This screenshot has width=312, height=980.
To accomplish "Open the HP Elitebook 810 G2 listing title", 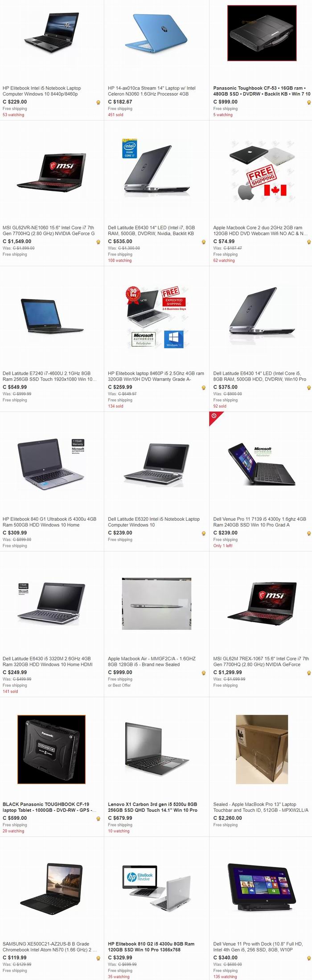I will (151, 947).
